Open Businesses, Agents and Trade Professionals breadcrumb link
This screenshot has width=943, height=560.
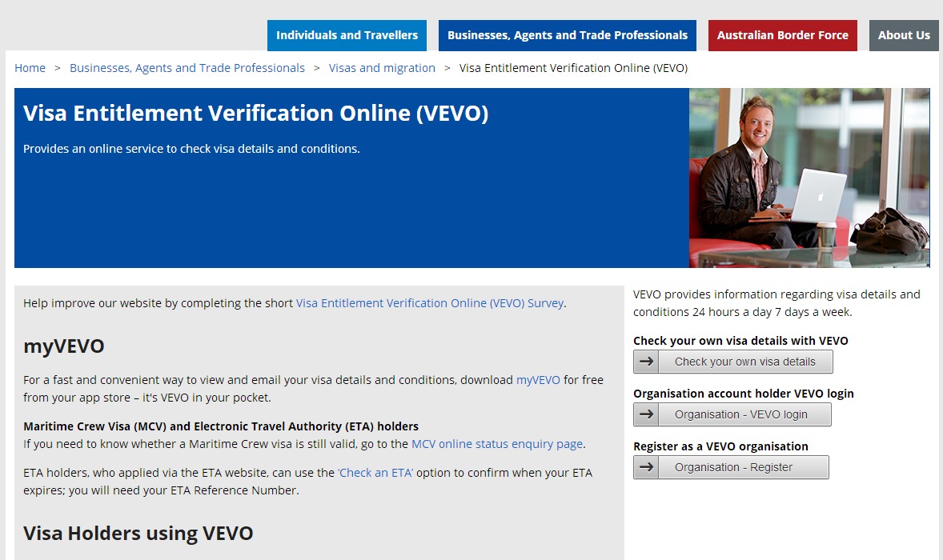click(187, 68)
